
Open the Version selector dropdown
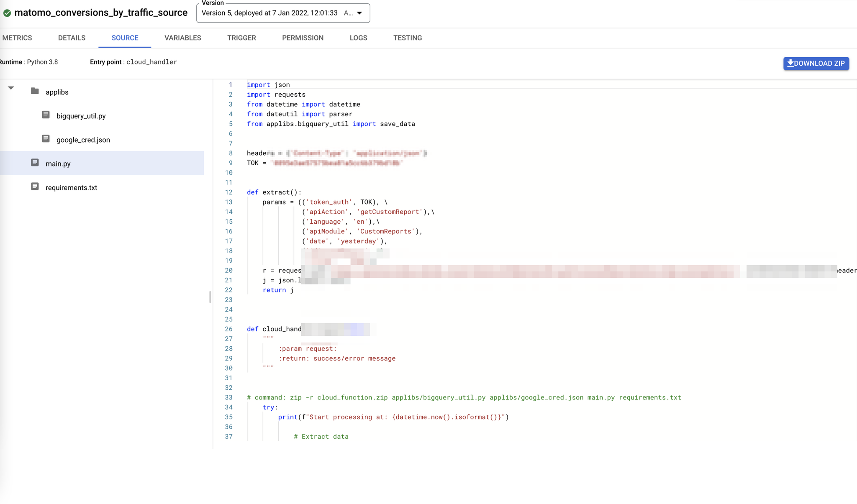(x=283, y=13)
